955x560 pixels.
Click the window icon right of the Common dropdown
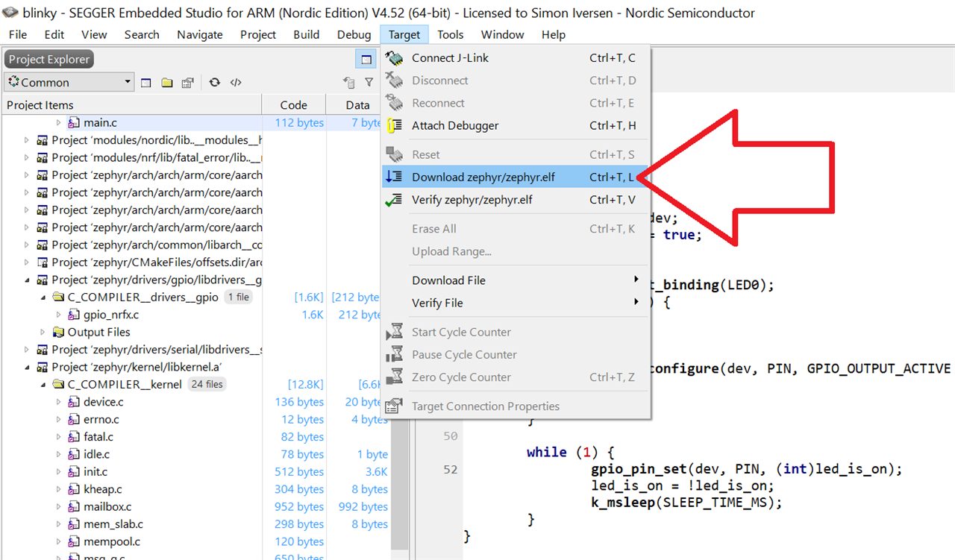tap(146, 83)
